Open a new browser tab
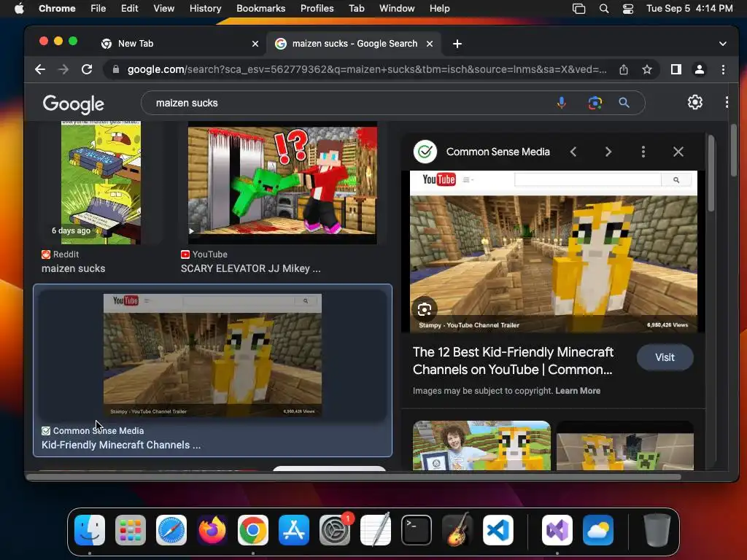Viewport: 747px width, 560px height. click(x=457, y=44)
